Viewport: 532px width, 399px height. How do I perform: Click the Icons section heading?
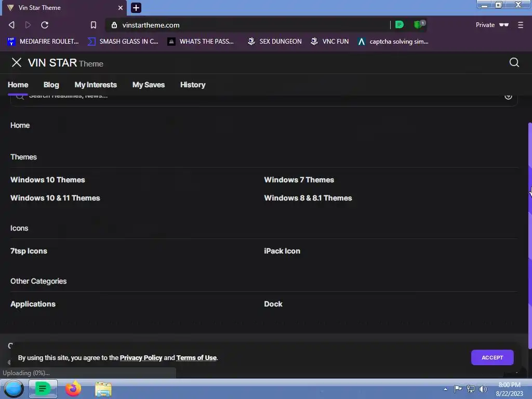click(x=19, y=229)
